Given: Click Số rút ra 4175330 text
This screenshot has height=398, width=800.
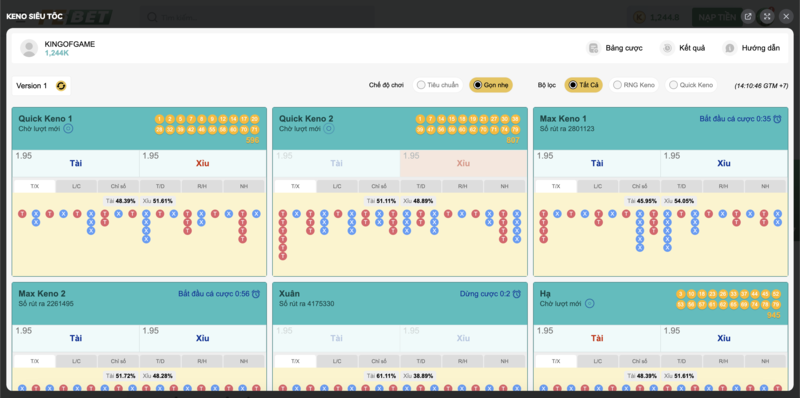Looking at the screenshot, I should [306, 304].
